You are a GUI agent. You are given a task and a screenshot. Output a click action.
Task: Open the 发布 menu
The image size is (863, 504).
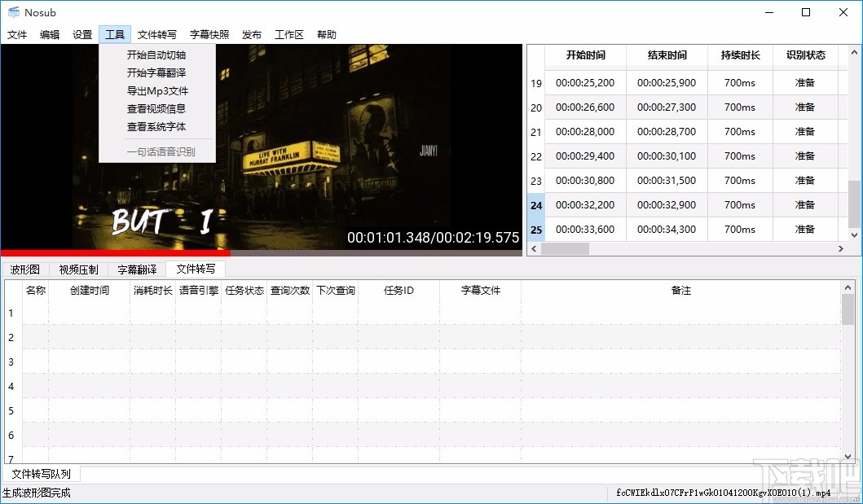pyautogui.click(x=252, y=35)
